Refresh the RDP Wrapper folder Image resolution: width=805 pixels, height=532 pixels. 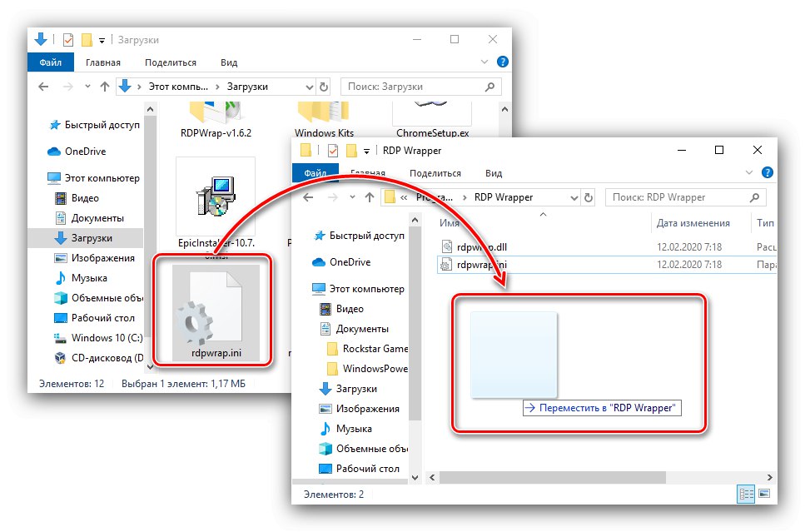pyautogui.click(x=589, y=197)
